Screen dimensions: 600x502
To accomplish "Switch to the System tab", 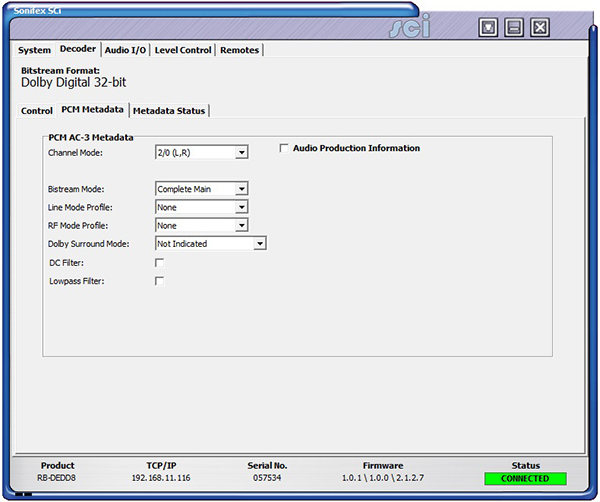I will (x=34, y=50).
